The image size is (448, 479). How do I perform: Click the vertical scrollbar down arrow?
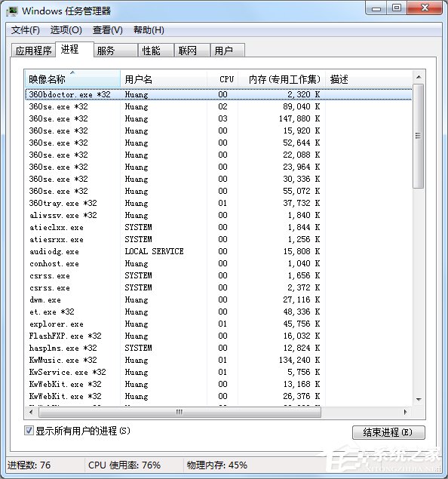point(419,400)
